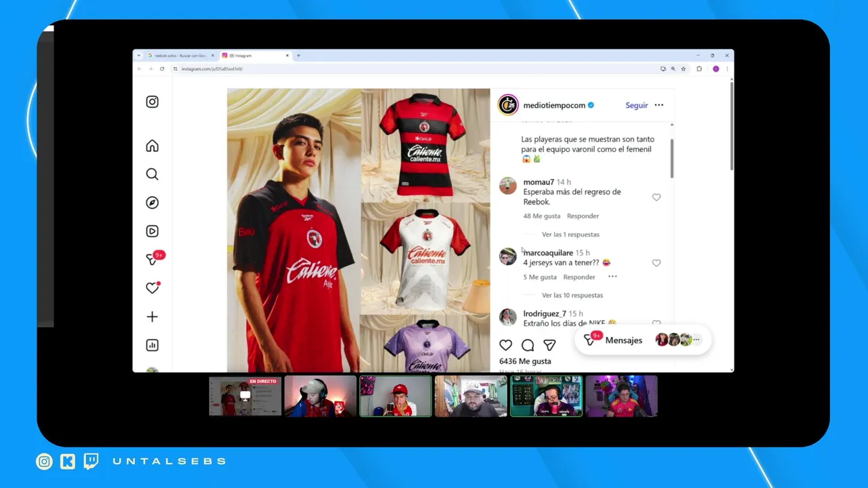Select webcam with purple-lit gaming chair
Image resolution: width=868 pixels, height=488 pixels.
pyautogui.click(x=621, y=396)
